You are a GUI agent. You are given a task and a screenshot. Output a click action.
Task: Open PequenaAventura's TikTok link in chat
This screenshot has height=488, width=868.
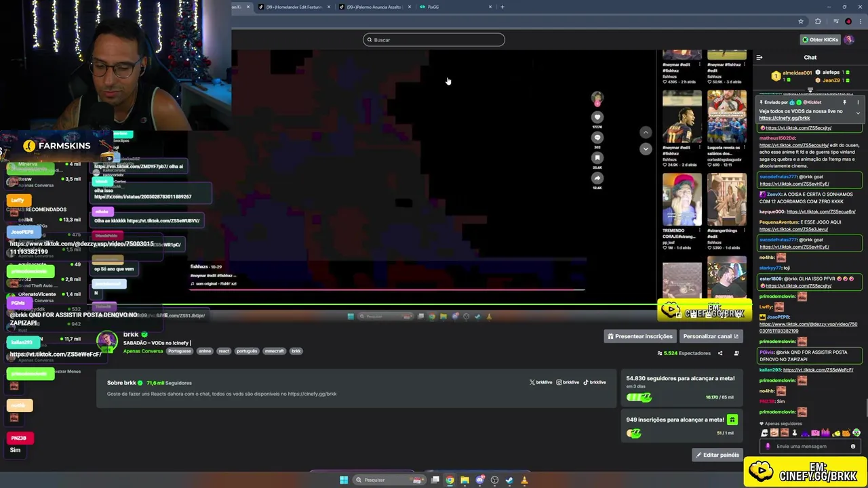coord(794,229)
